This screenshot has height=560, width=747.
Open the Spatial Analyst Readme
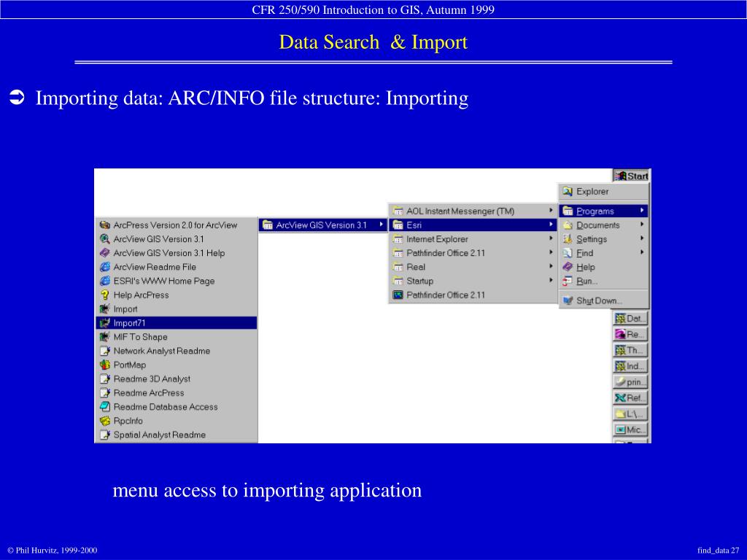[x=177, y=435]
